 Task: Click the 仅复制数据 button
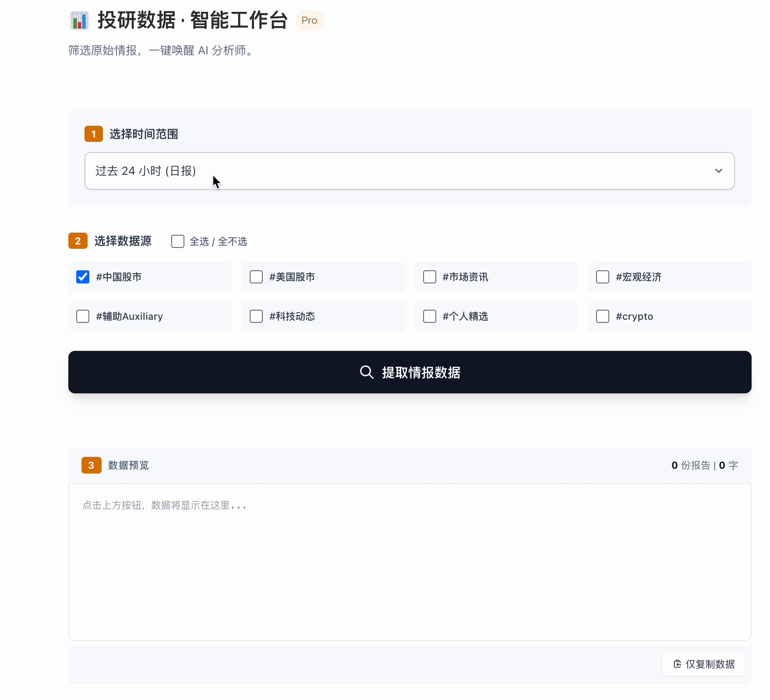[x=703, y=664]
